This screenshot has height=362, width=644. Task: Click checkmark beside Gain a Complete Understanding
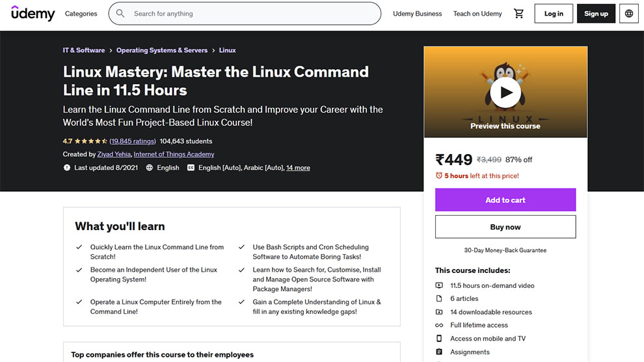point(241,302)
